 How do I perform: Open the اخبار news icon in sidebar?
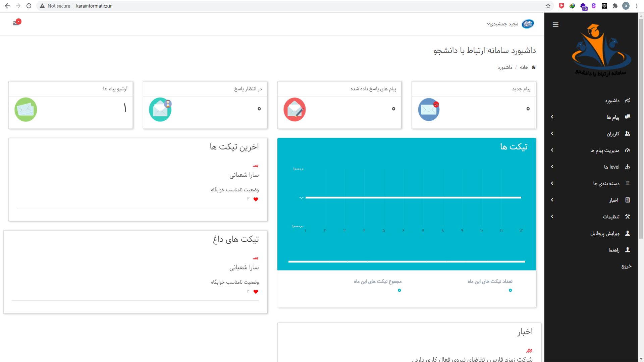628,200
